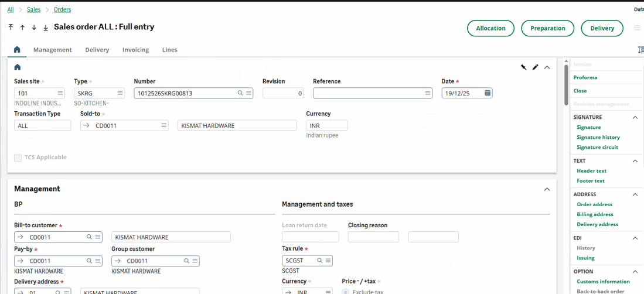This screenshot has height=294, width=644.
Task: Open the Number field list icon
Action: 248,93
